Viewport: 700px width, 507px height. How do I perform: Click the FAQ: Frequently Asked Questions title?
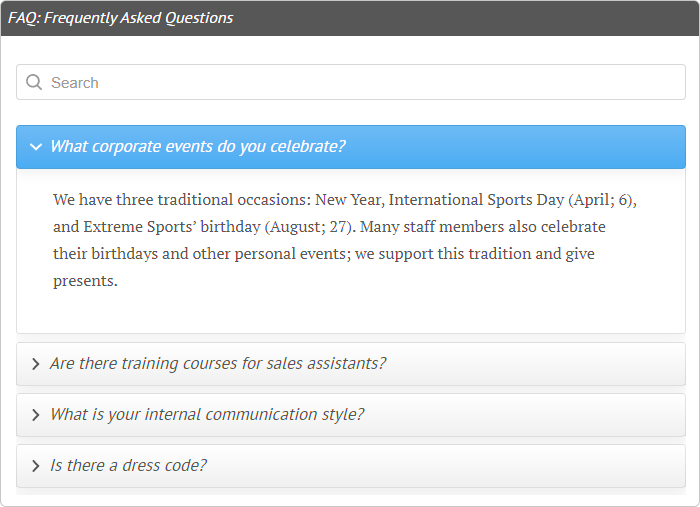pyautogui.click(x=121, y=18)
